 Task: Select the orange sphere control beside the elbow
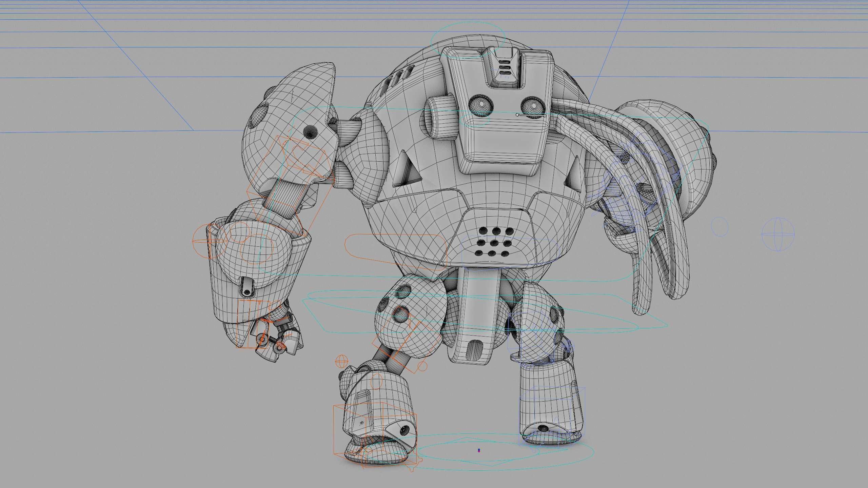(210, 241)
